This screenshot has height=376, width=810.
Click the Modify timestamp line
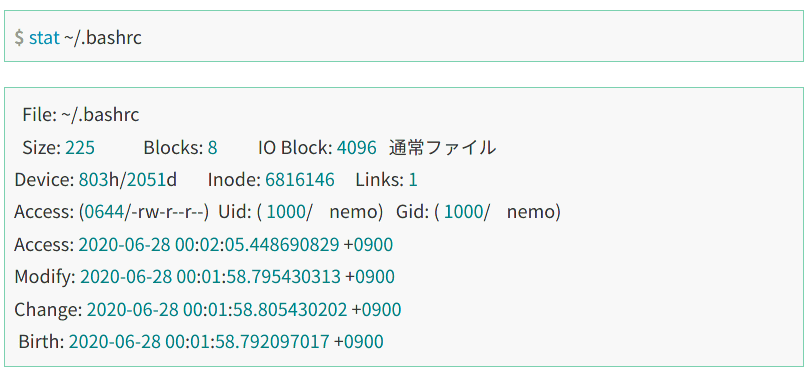(x=205, y=277)
